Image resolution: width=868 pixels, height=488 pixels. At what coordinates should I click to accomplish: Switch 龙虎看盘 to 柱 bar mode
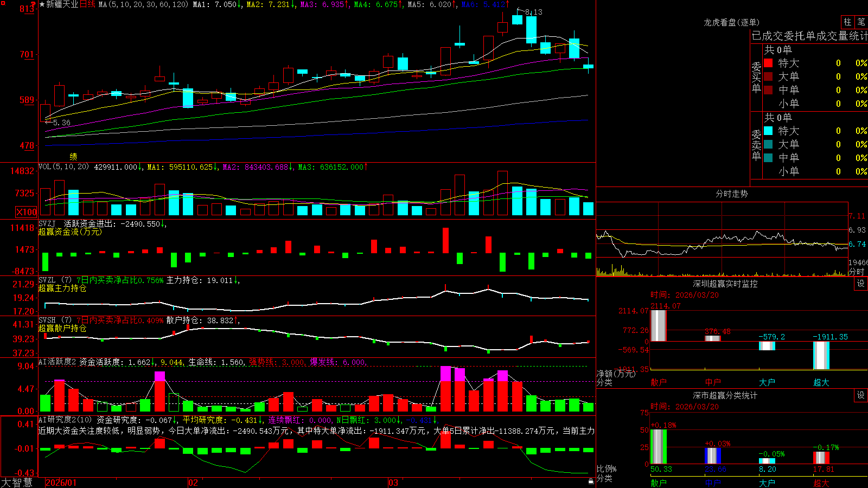pos(847,22)
